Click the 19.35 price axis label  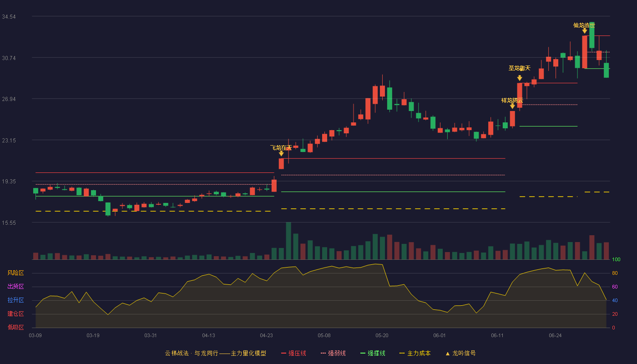pos(9,182)
